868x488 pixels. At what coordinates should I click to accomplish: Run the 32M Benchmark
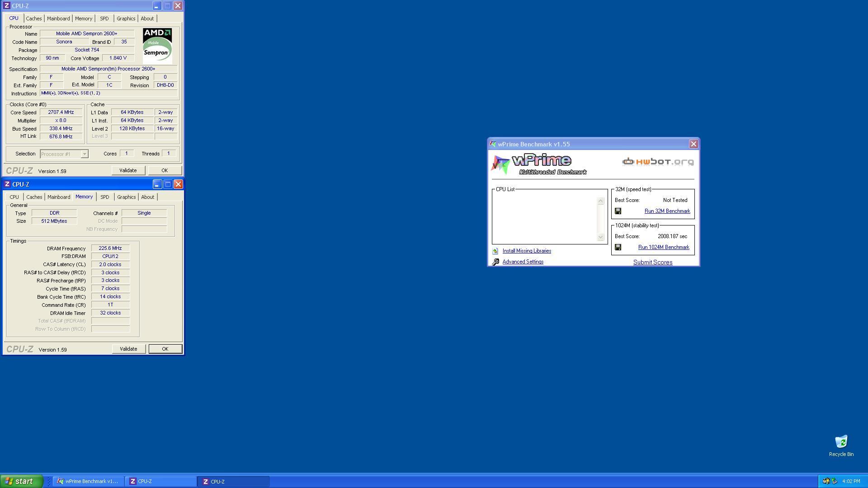click(667, 211)
